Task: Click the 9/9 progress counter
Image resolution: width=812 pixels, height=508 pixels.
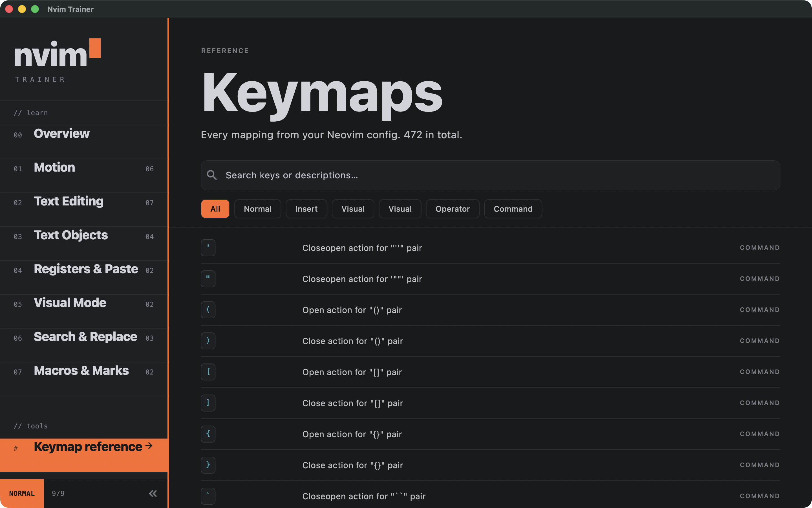Action: [x=58, y=493]
